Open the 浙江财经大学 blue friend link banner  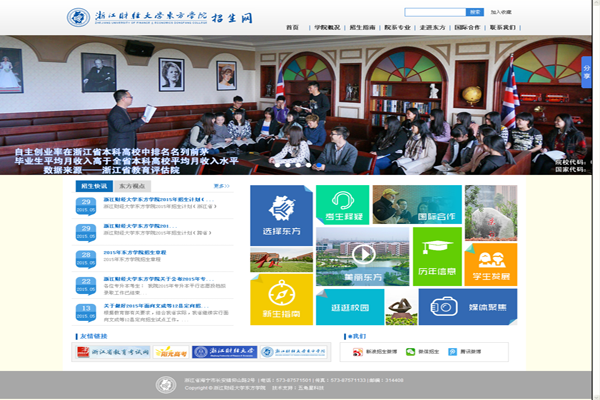225,352
